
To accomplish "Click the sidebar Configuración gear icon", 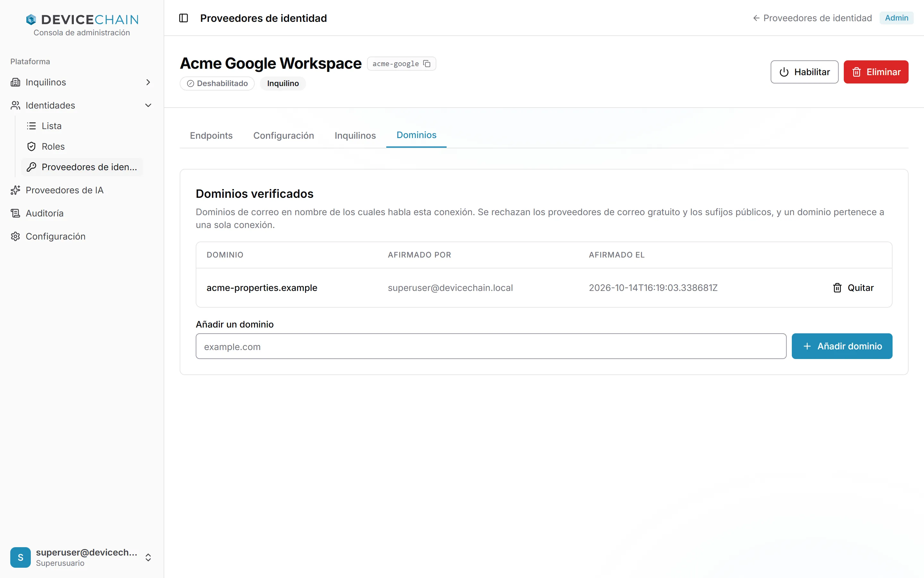I will pyautogui.click(x=15, y=236).
